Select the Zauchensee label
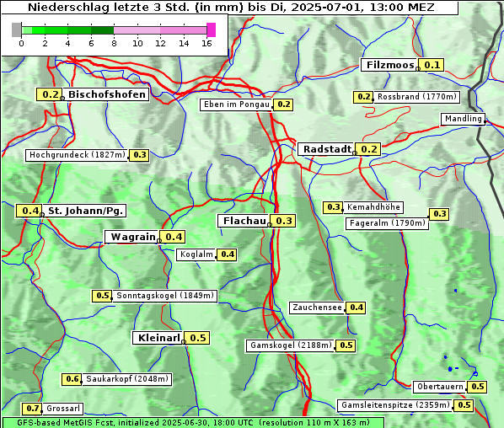Screen dimensions: 504x428 click(x=317, y=308)
